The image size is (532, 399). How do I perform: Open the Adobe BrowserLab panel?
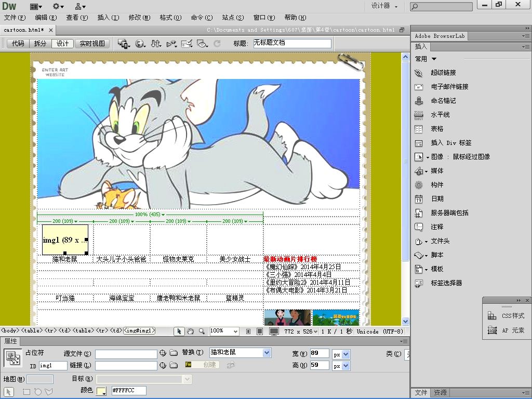(440, 36)
